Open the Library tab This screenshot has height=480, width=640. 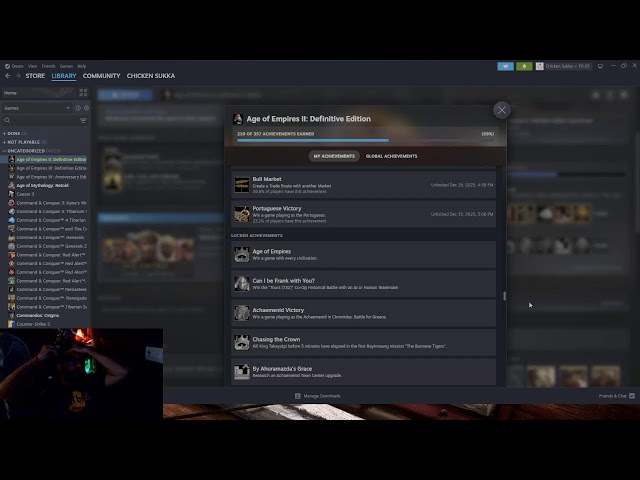pyautogui.click(x=64, y=76)
